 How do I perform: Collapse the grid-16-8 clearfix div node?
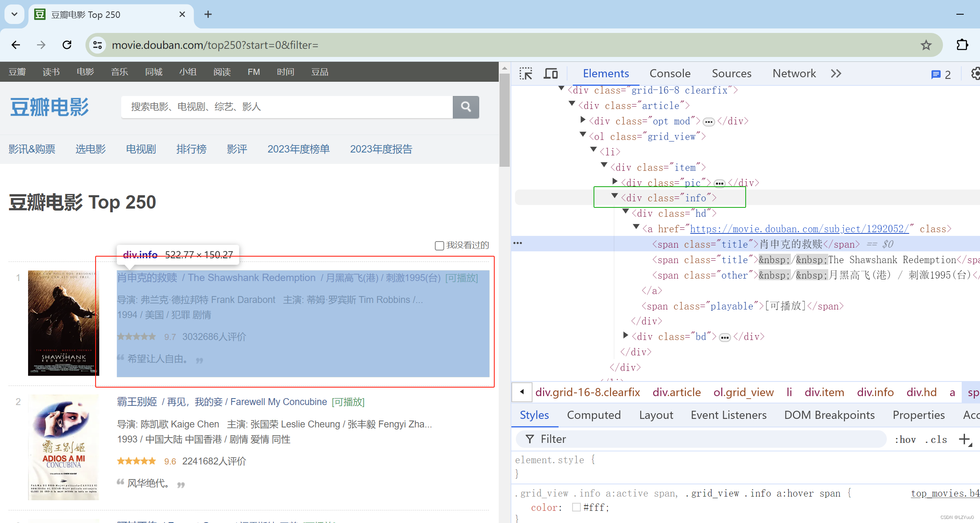[x=561, y=88]
